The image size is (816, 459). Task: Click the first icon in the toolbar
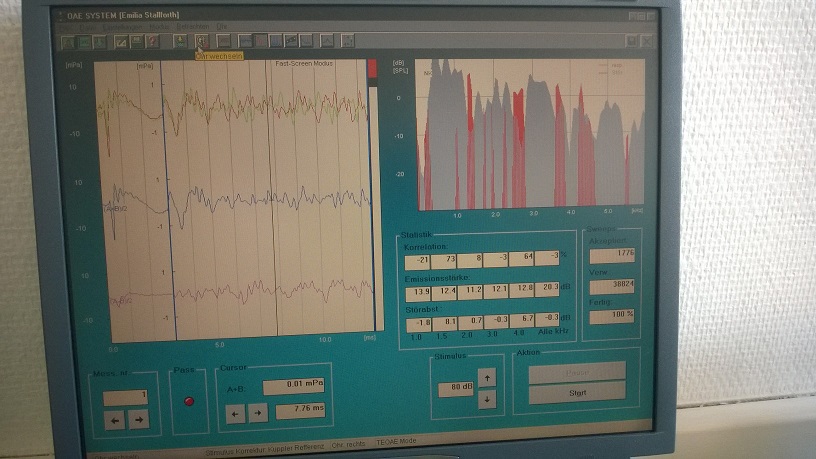(x=67, y=41)
